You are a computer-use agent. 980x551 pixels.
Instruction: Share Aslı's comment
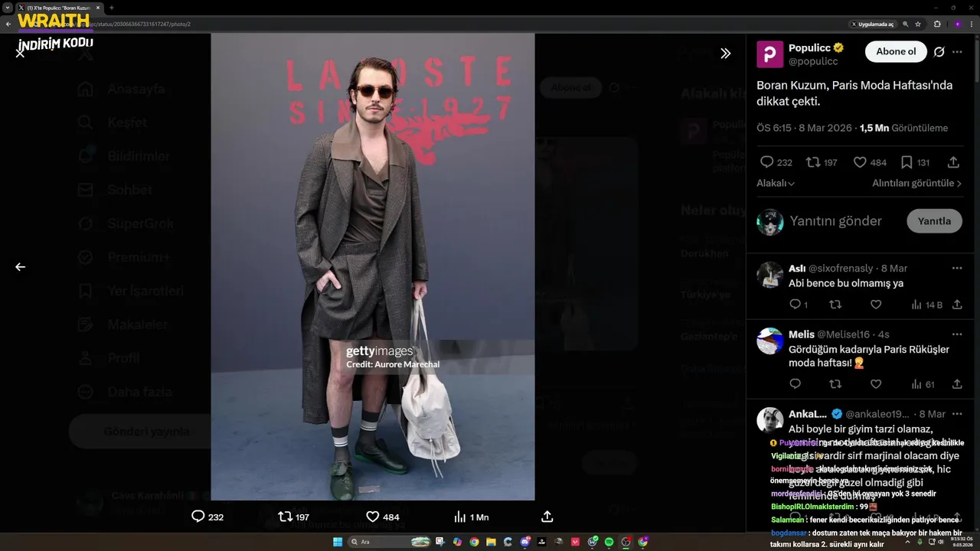click(x=957, y=305)
